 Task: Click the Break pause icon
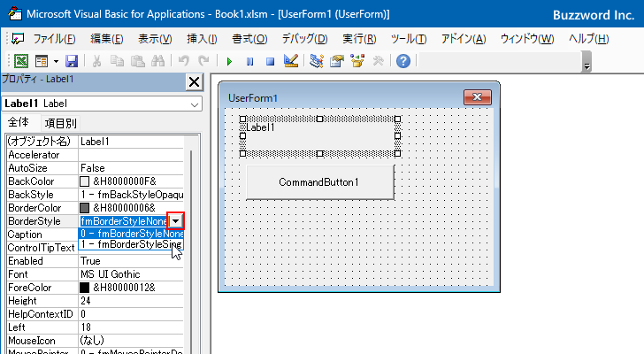pyautogui.click(x=249, y=62)
